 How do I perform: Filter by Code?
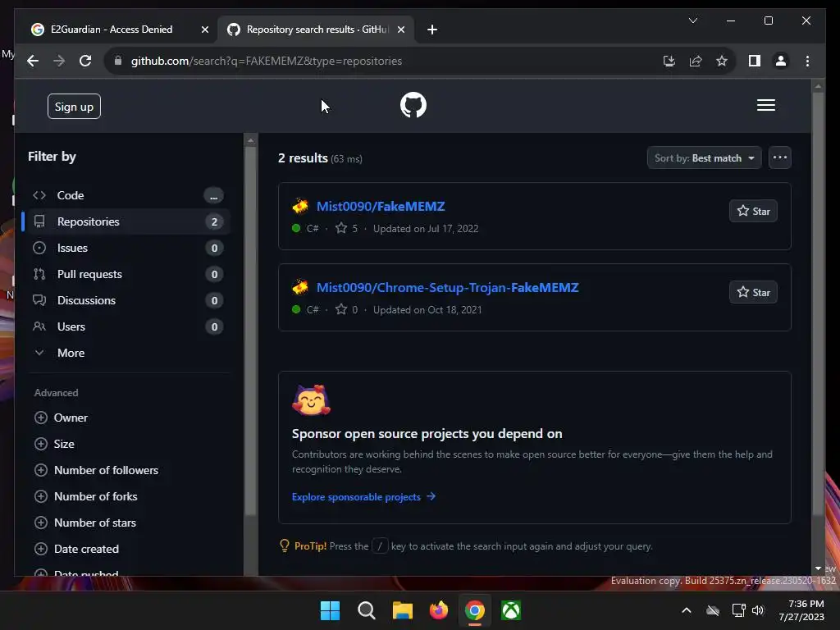click(126, 195)
